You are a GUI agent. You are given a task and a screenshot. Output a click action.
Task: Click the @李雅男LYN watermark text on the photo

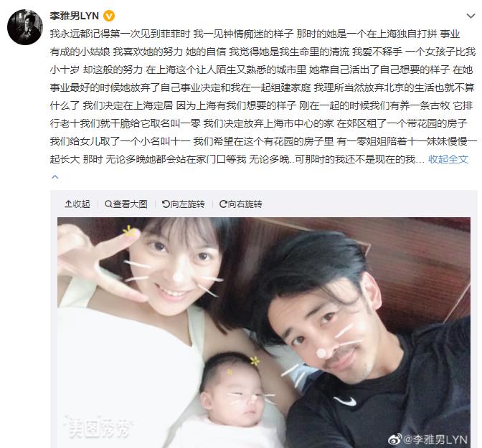click(x=435, y=439)
